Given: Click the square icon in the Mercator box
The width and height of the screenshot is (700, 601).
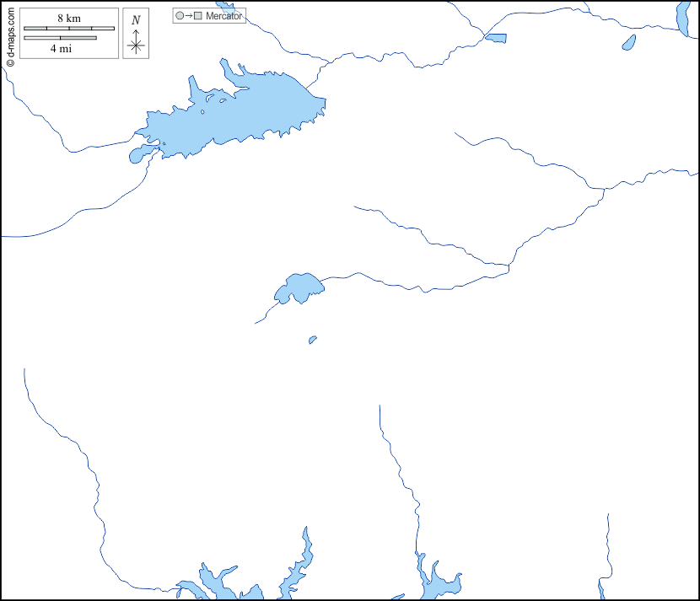Looking at the screenshot, I should [198, 16].
